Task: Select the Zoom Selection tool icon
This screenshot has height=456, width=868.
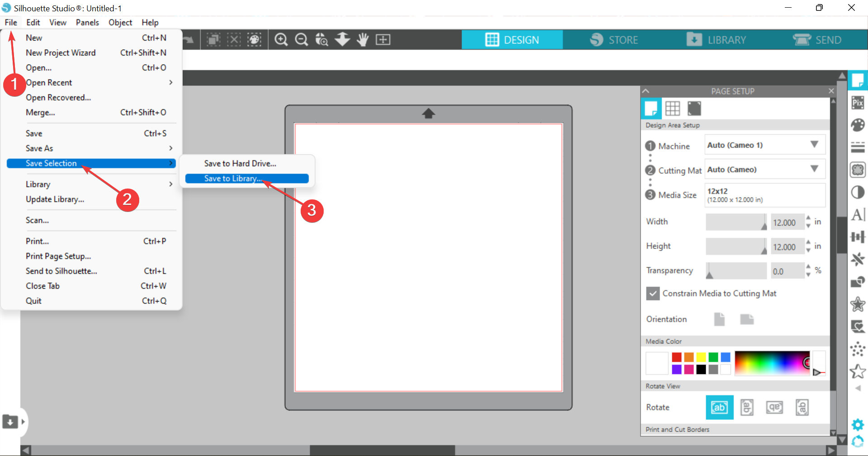Action: click(321, 40)
